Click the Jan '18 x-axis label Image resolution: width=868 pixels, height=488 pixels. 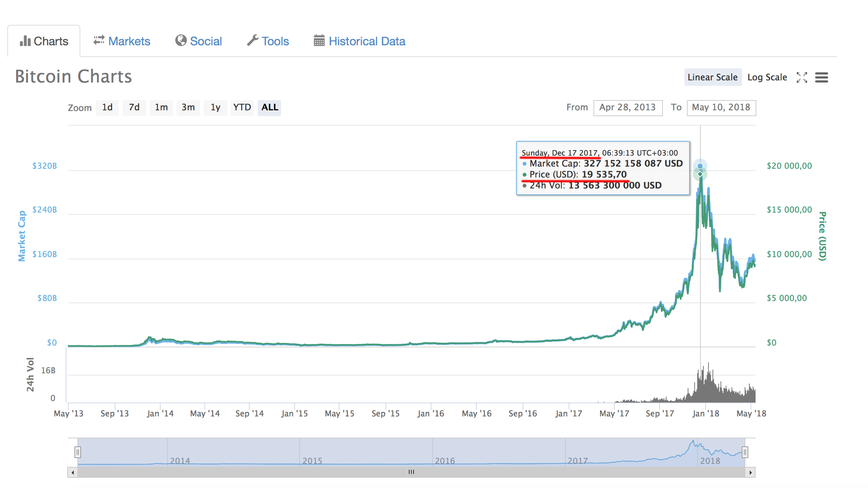click(x=706, y=413)
